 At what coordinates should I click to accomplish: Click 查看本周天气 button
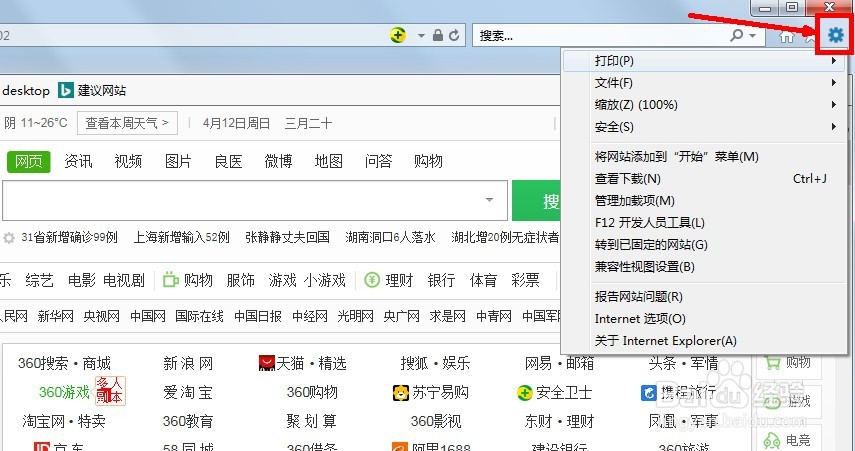click(x=127, y=123)
